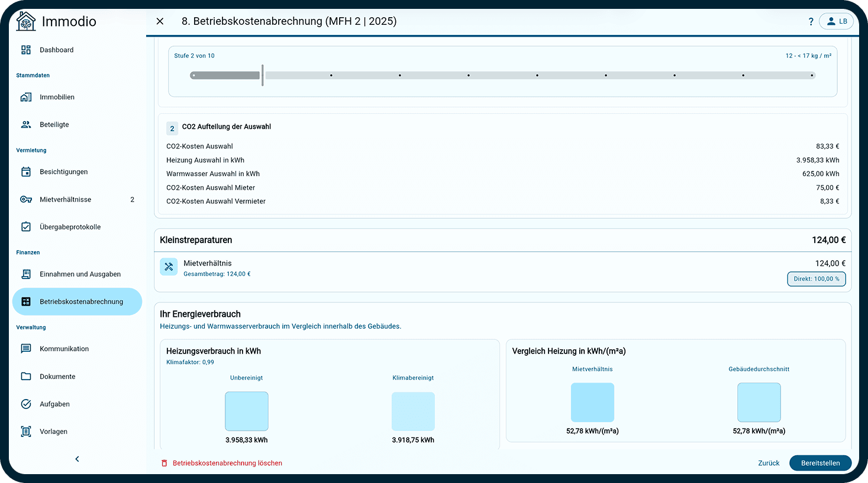Click the Einnahmen und Ausgaben receipt icon
868x483 pixels.
point(26,274)
